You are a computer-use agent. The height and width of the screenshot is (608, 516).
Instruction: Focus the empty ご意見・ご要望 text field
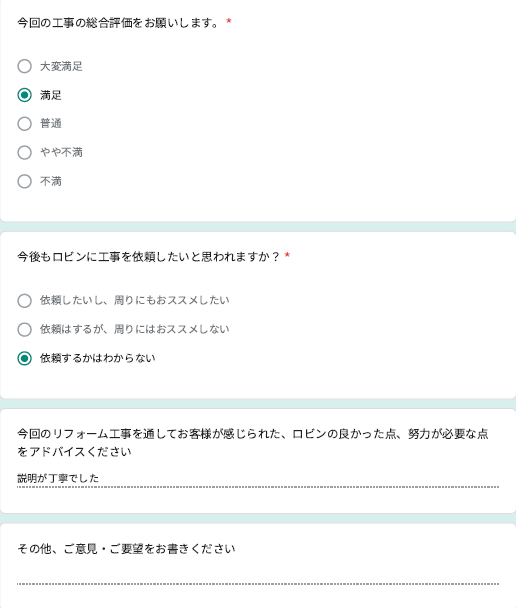[258, 576]
